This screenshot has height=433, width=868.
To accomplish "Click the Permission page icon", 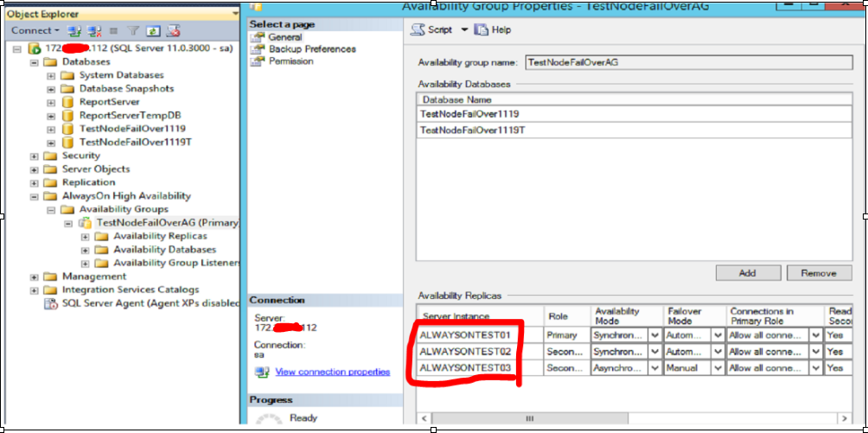I will click(257, 61).
